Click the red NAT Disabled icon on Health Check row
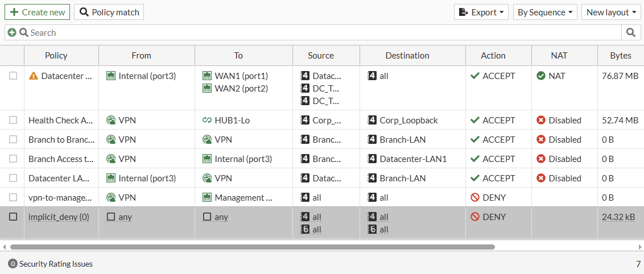This screenshot has width=644, height=274. pyautogui.click(x=541, y=120)
